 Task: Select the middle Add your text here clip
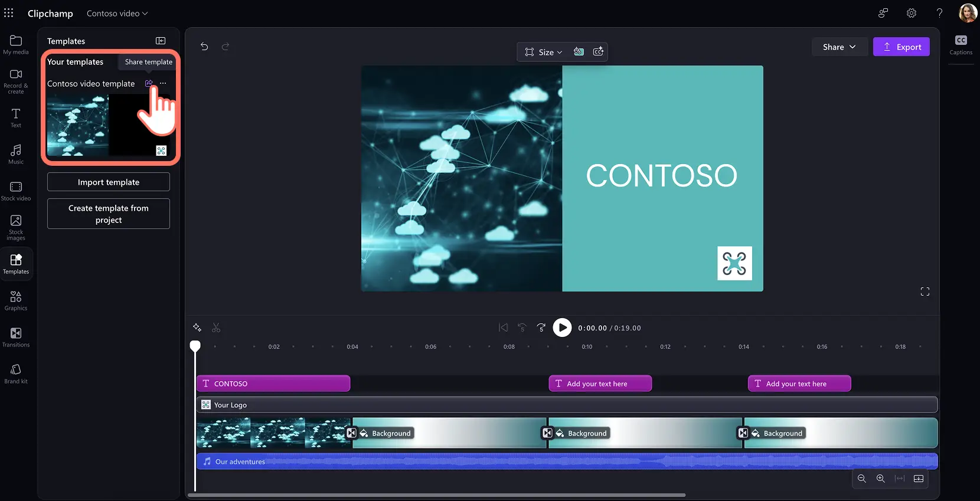(600, 384)
